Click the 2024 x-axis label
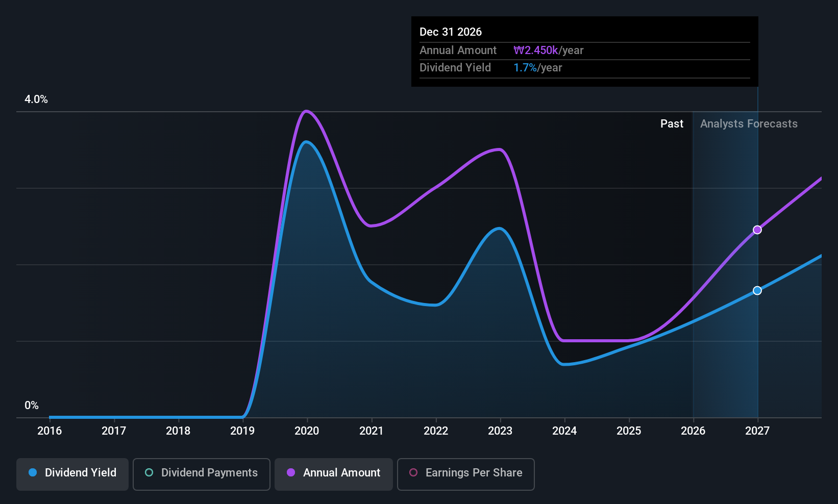 pyautogui.click(x=564, y=431)
